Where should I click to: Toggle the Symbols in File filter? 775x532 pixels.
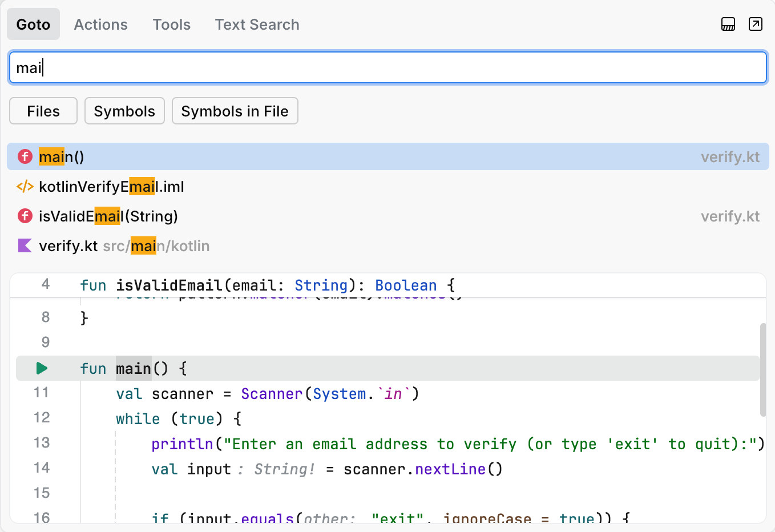235,111
